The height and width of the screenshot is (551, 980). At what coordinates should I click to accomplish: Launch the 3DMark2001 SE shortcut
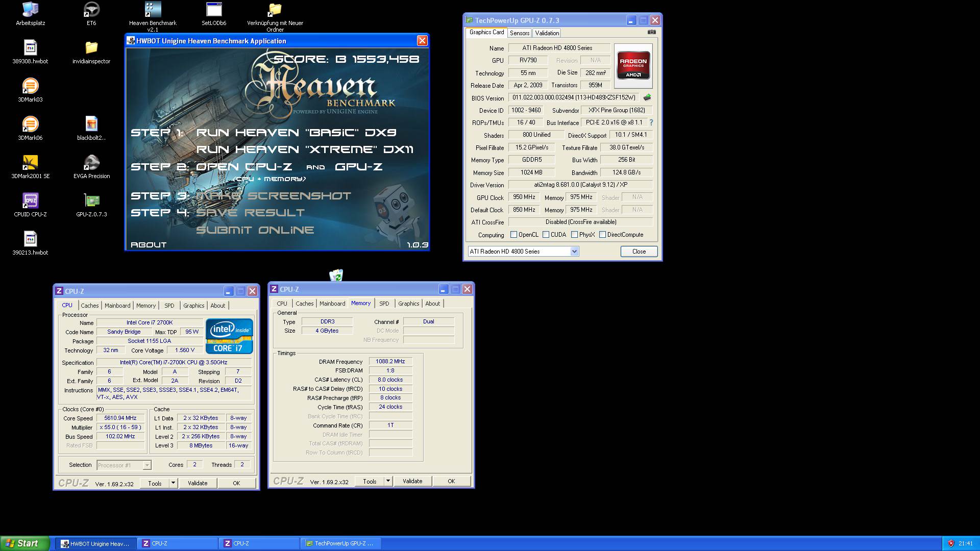coord(31,167)
